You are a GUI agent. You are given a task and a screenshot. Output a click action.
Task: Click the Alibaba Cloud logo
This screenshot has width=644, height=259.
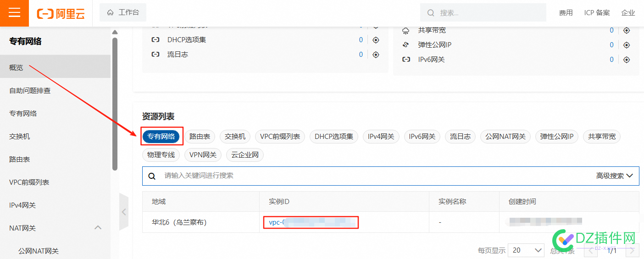(61, 13)
